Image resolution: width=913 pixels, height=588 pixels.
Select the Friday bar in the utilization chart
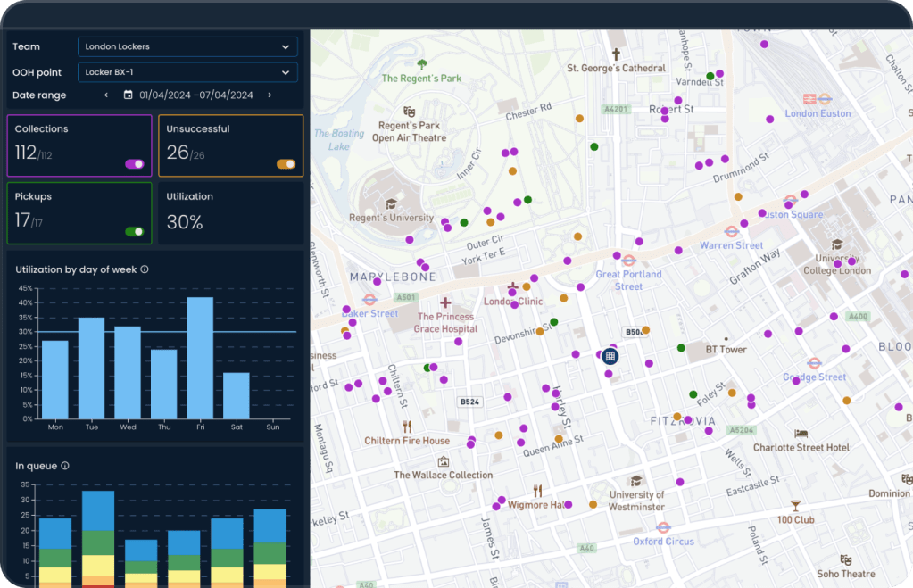pyautogui.click(x=201, y=355)
